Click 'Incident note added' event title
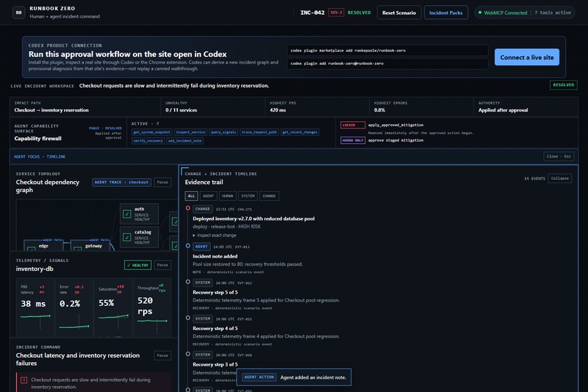 pyautogui.click(x=215, y=256)
